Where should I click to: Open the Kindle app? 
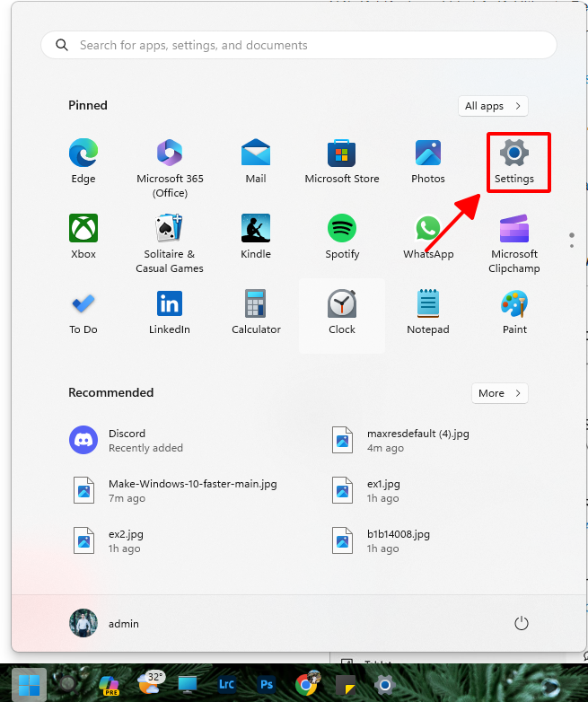(x=256, y=236)
